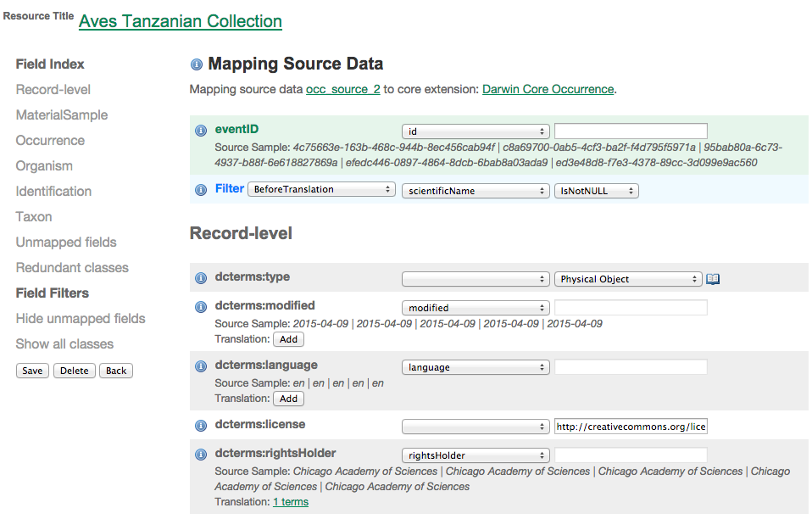Show info for dcterms:license field

click(201, 426)
